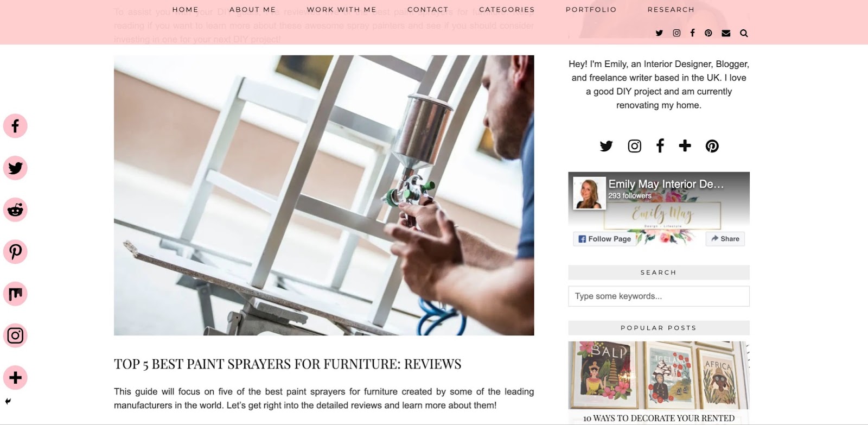Share via Mix icon in sidebar
This screenshot has width=868, height=425.
[15, 294]
